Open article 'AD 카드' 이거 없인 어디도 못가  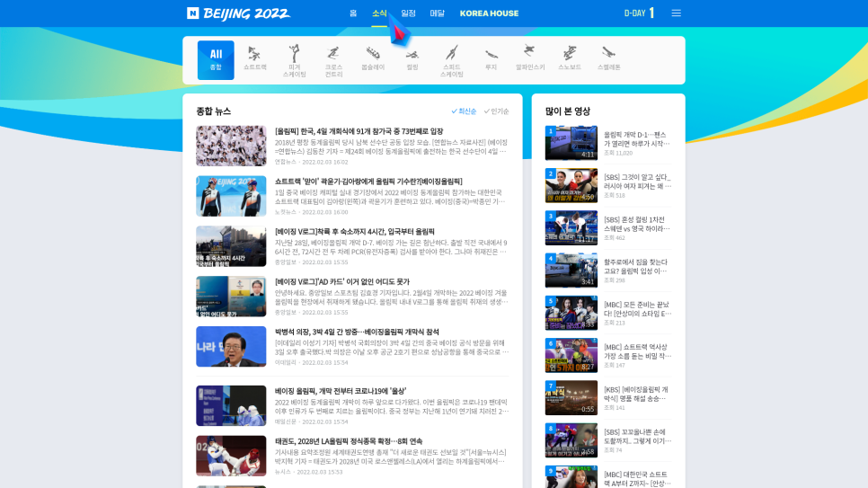pyautogui.click(x=342, y=281)
